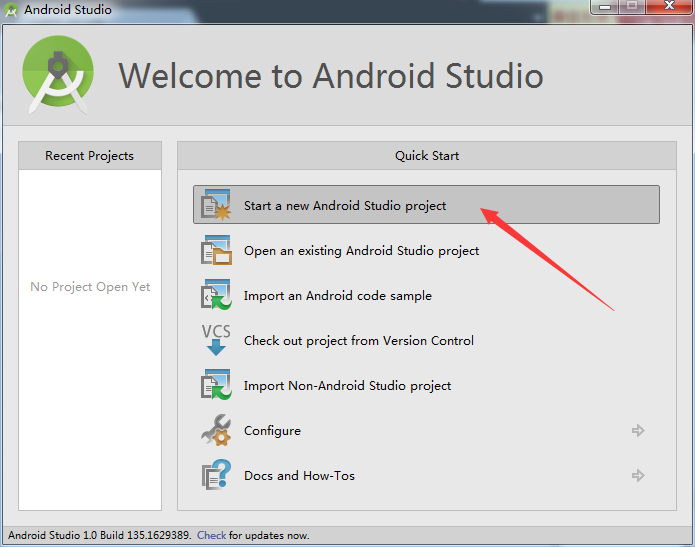Click the 'No Project Open Yet' text
The height and width of the screenshot is (547, 695).
point(90,287)
